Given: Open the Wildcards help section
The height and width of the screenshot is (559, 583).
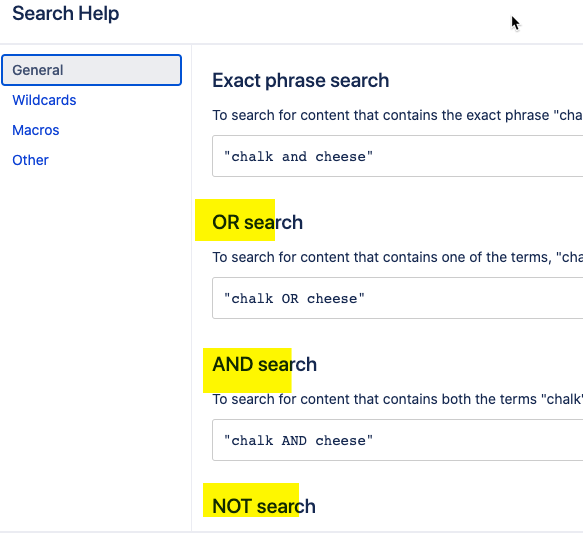Looking at the screenshot, I should pos(44,100).
